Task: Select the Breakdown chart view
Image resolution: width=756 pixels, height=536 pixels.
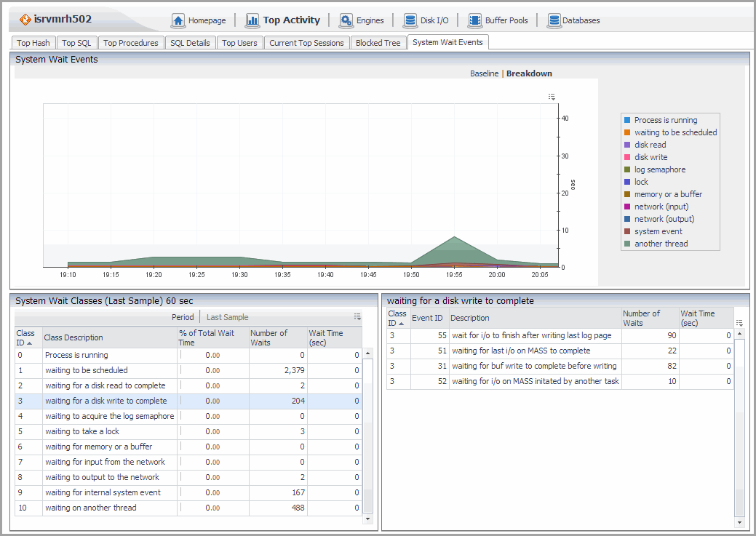Action: (x=529, y=73)
